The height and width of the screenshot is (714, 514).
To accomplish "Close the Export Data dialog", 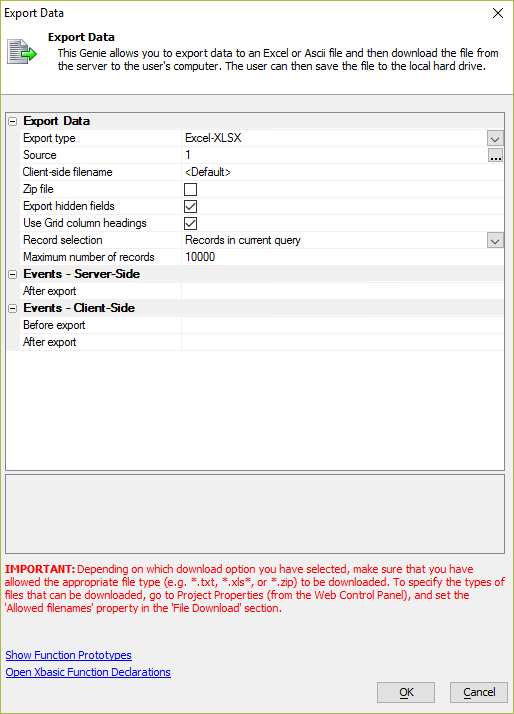I will click(x=498, y=13).
